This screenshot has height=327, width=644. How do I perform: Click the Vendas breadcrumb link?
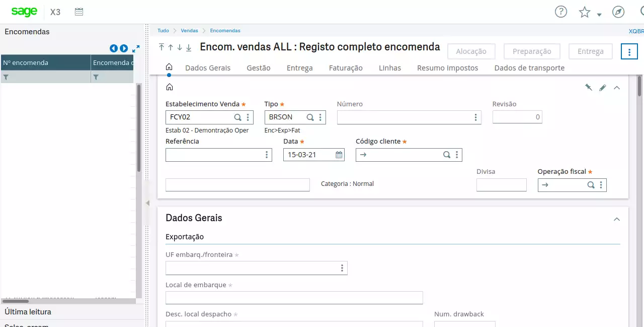click(x=190, y=31)
